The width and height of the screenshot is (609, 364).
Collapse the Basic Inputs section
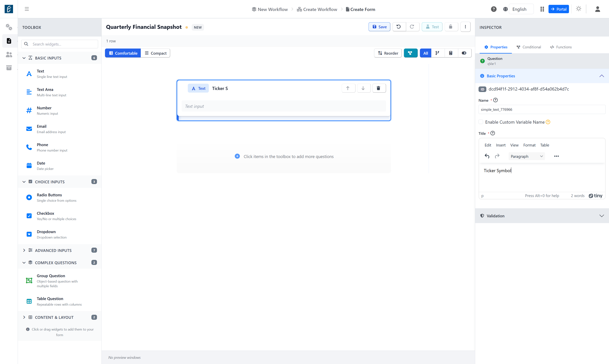(60, 58)
